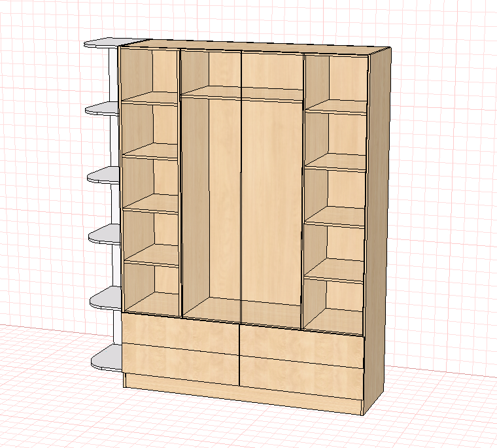
Task: Select the floor panel of the central hanging compartment
Action: click(x=243, y=311)
